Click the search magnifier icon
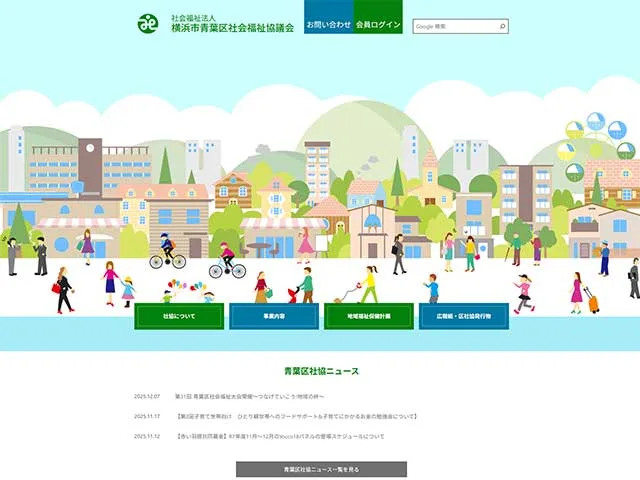 [x=501, y=26]
